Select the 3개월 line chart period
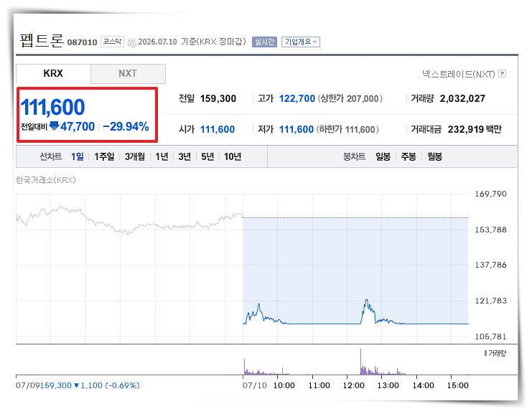 [135, 156]
